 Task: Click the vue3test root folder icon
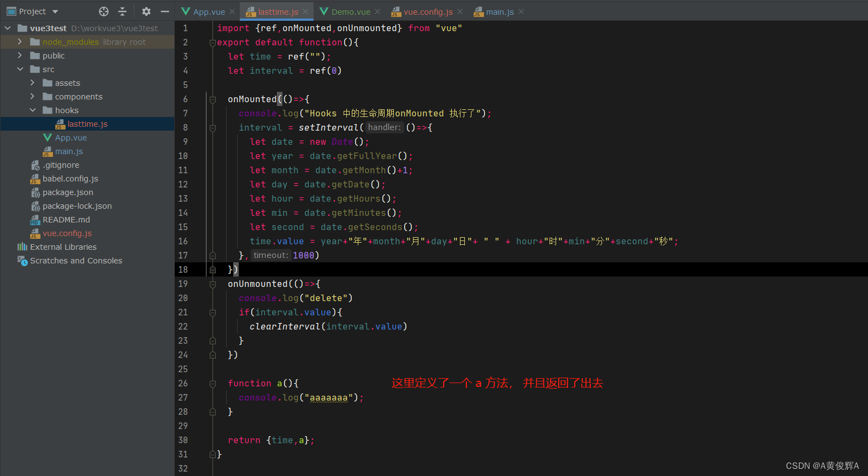coord(22,28)
